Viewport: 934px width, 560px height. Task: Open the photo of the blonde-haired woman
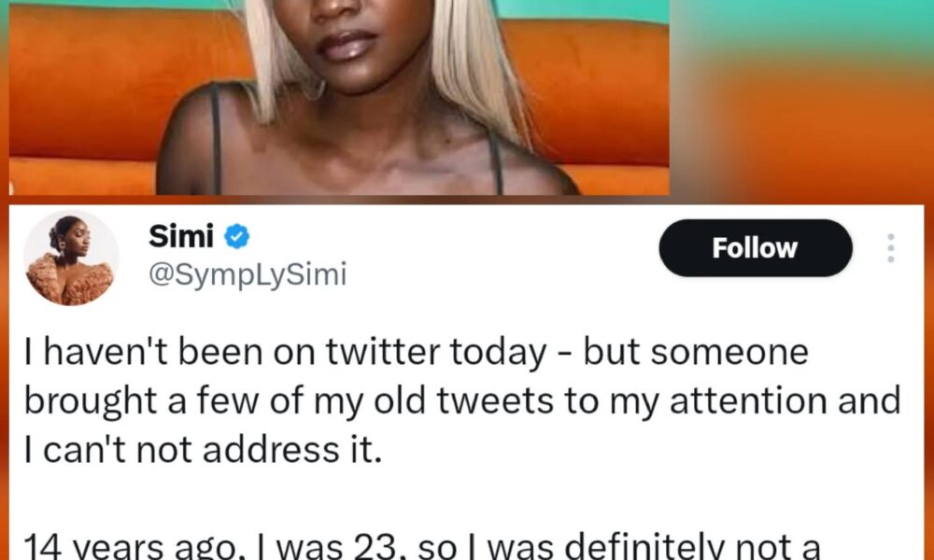pyautogui.click(x=339, y=97)
